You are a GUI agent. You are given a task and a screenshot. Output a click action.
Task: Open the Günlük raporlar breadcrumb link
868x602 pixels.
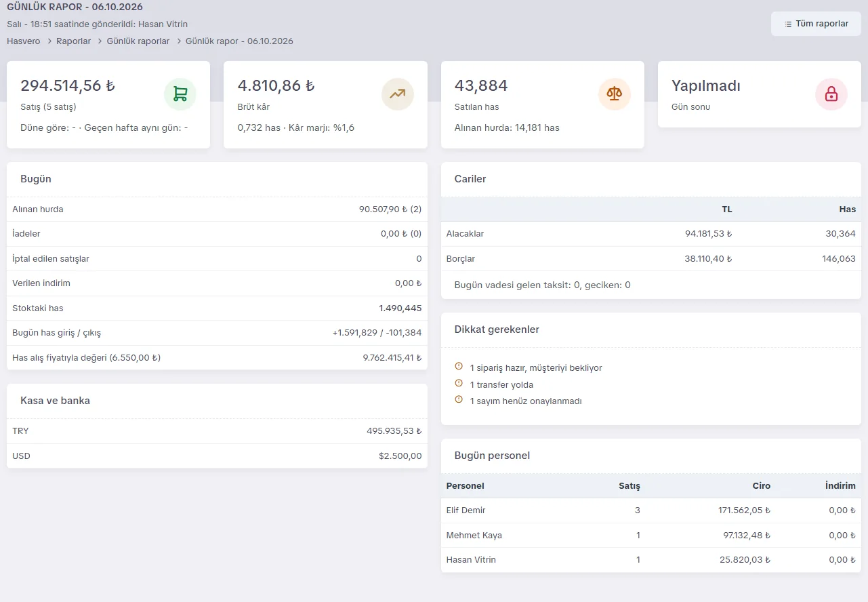tap(138, 41)
